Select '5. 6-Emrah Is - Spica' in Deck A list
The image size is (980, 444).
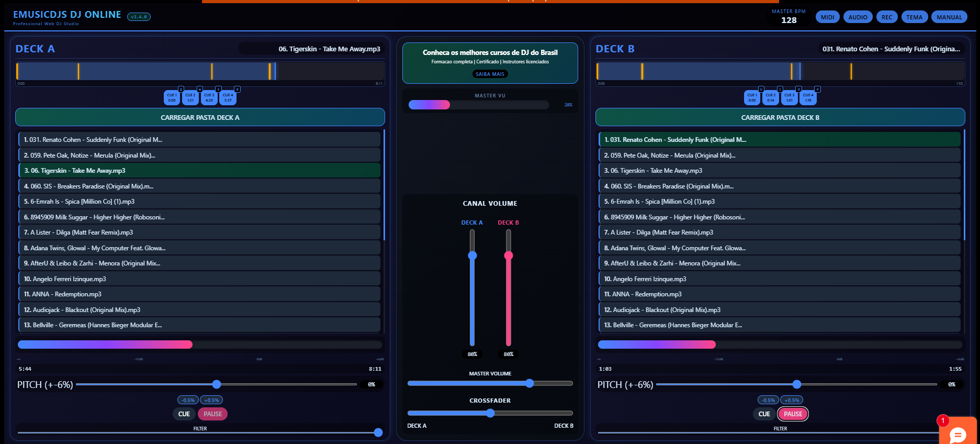pos(199,202)
